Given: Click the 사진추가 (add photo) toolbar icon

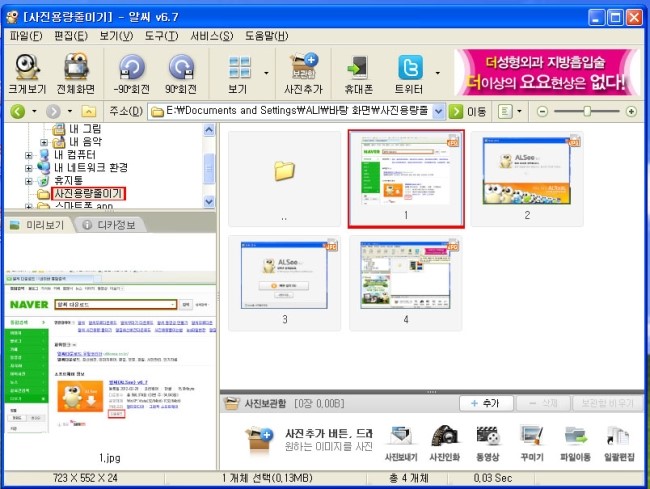Looking at the screenshot, I should coord(303,72).
